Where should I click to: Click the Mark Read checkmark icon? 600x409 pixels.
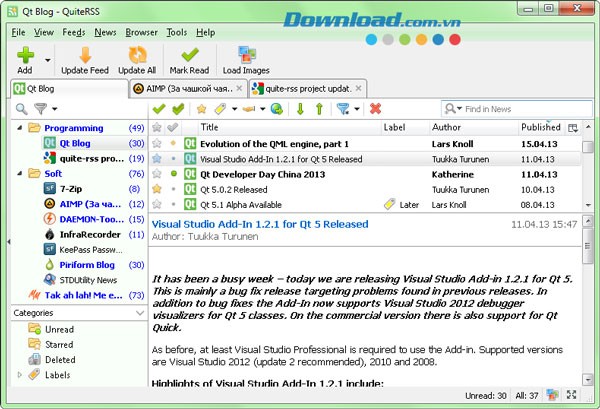point(189,55)
